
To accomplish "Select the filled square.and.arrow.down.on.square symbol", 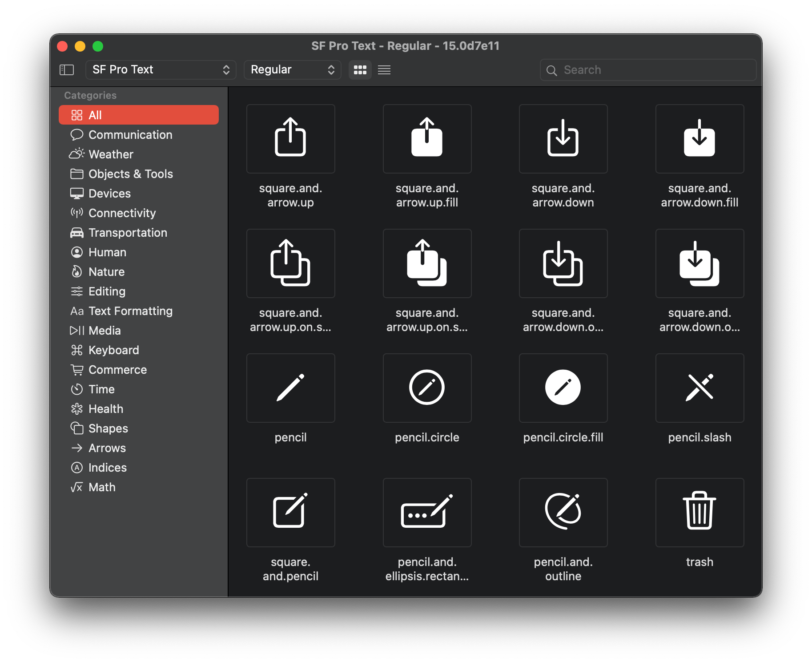I will [x=699, y=263].
